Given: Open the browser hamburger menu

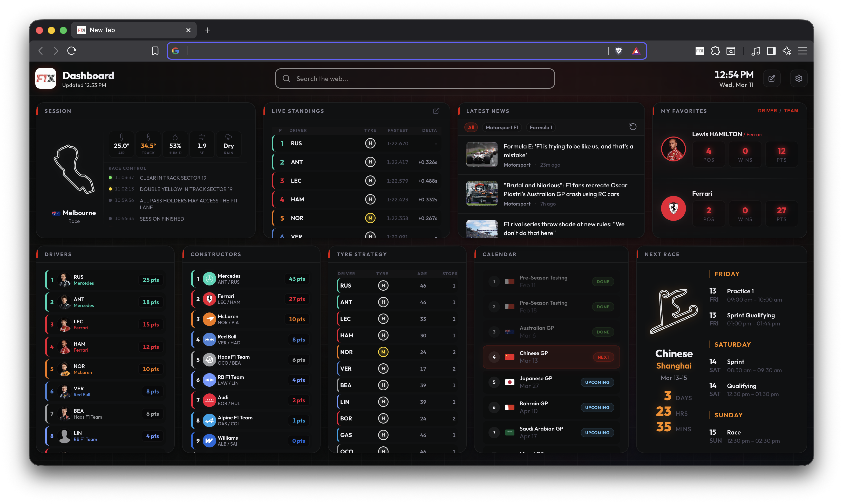Looking at the screenshot, I should pos(803,51).
